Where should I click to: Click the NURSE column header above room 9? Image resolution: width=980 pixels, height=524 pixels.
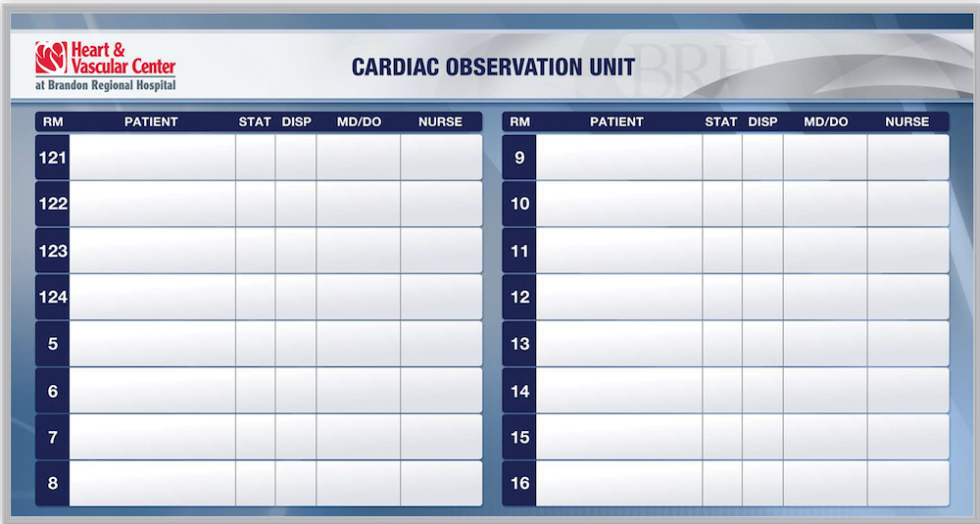pos(906,122)
